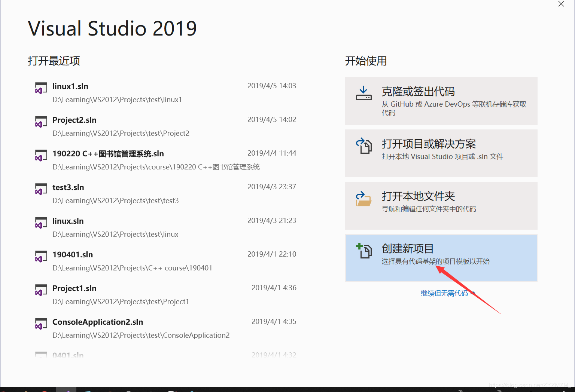Click the test3.sln solution icon

tap(41, 189)
